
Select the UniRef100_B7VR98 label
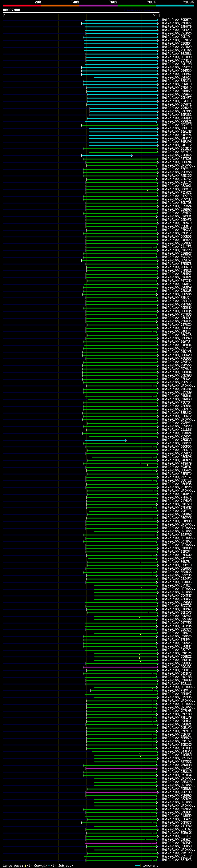tap(177, 603)
